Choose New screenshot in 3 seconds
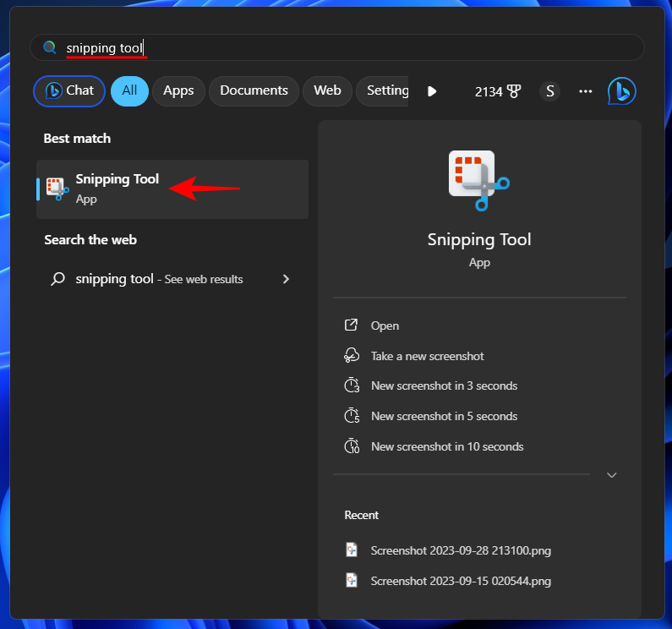Screen dimensions: 672x629 [479, 386]
